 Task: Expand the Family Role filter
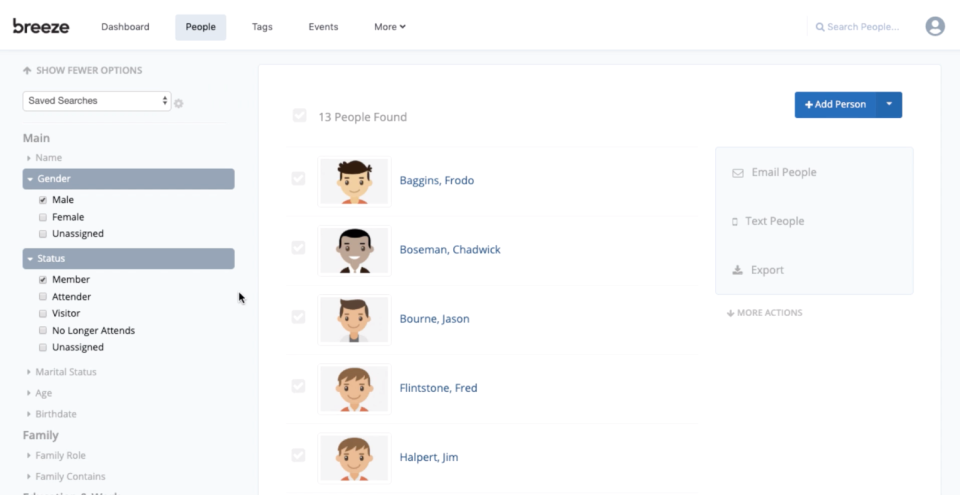(56, 456)
